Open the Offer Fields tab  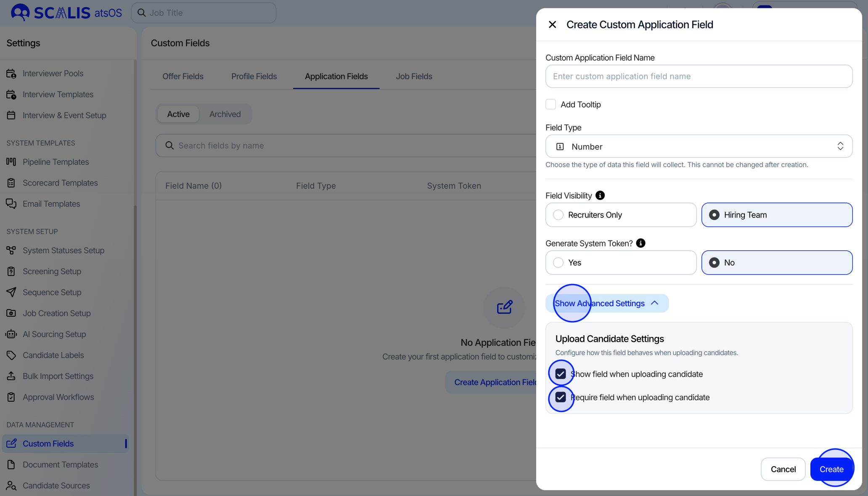click(183, 76)
